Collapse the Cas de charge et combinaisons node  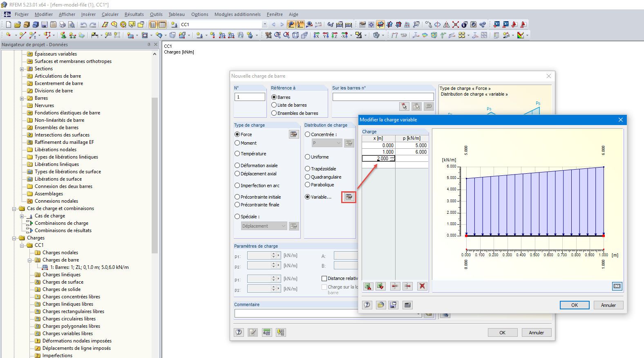pos(14,209)
